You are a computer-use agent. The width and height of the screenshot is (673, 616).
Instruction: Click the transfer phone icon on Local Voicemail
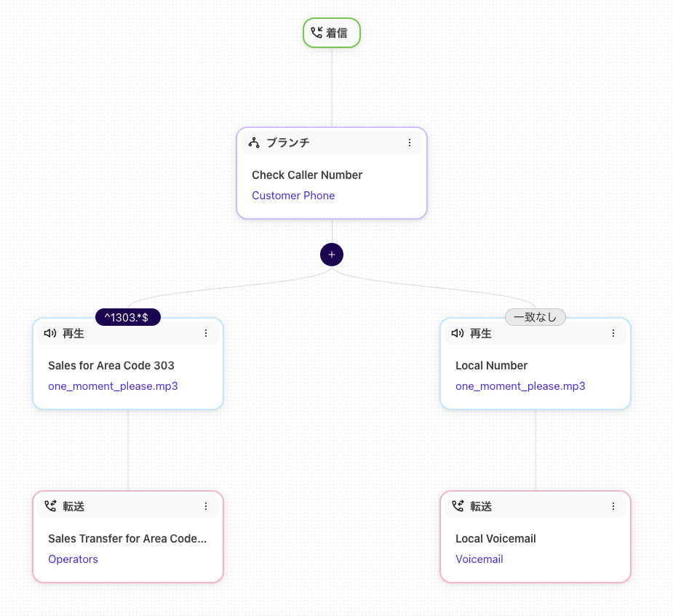click(x=458, y=506)
